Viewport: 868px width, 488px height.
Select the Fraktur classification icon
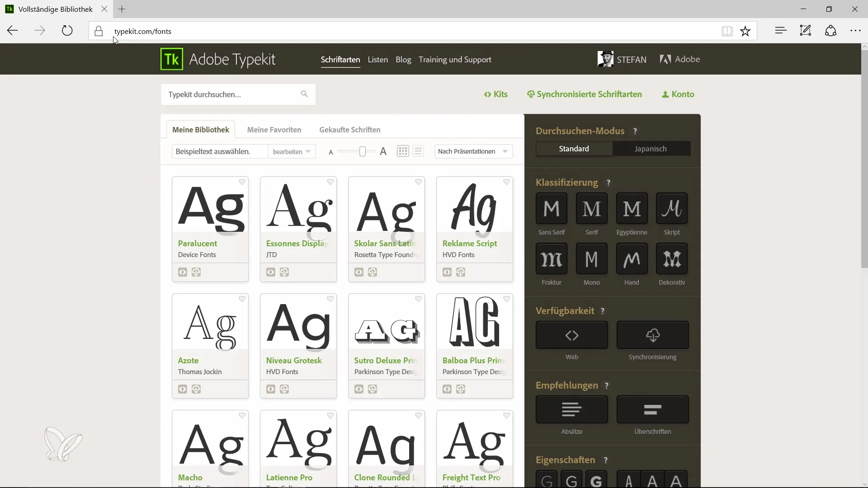551,258
